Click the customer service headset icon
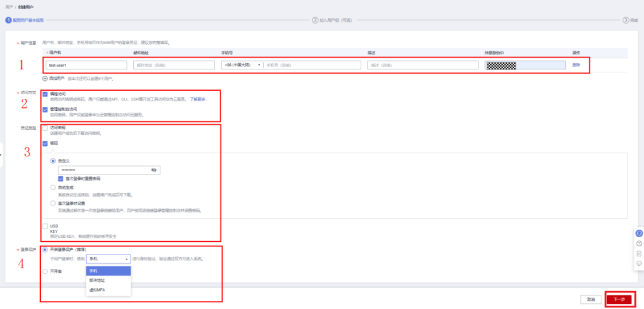 (639, 233)
